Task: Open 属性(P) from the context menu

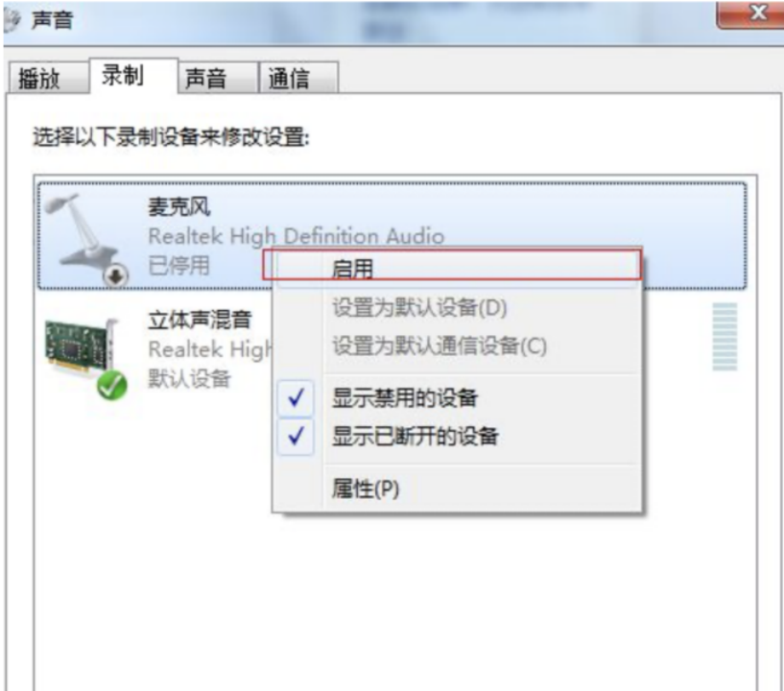Action: point(366,488)
